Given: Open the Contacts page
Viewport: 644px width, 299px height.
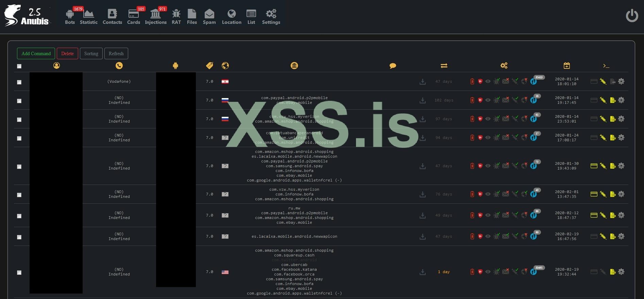Looking at the screenshot, I should point(112,17).
